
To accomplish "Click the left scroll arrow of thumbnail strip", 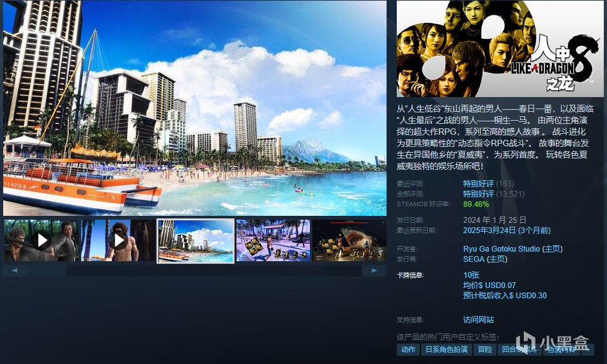I will click(15, 270).
